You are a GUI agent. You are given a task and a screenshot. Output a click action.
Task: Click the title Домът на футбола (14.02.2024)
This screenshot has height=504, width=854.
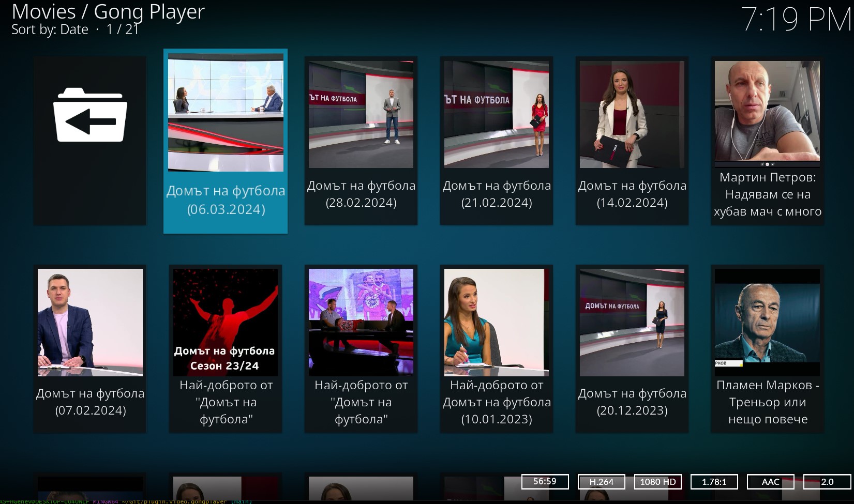pyautogui.click(x=632, y=194)
